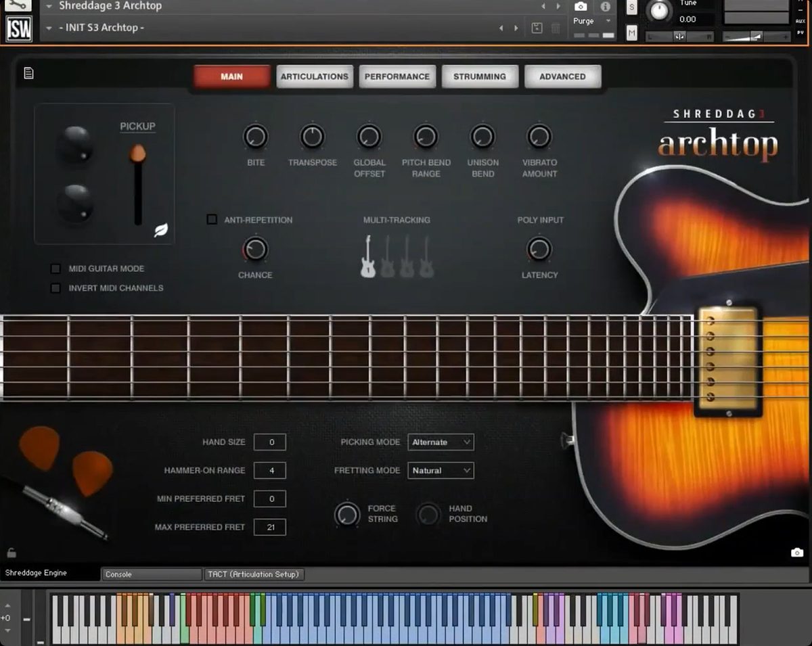Click the small lock icon at bottom left
812x646 pixels.
click(12, 553)
